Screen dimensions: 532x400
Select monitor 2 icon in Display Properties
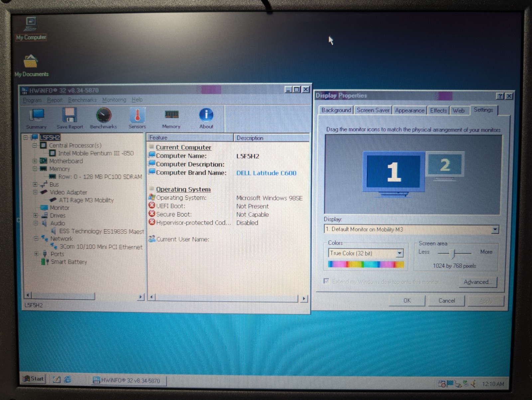pyautogui.click(x=445, y=166)
